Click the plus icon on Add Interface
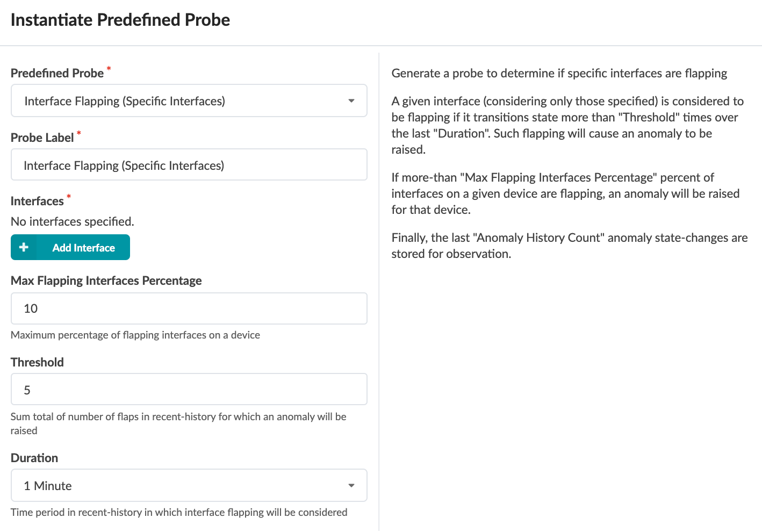This screenshot has width=762, height=532. click(24, 247)
